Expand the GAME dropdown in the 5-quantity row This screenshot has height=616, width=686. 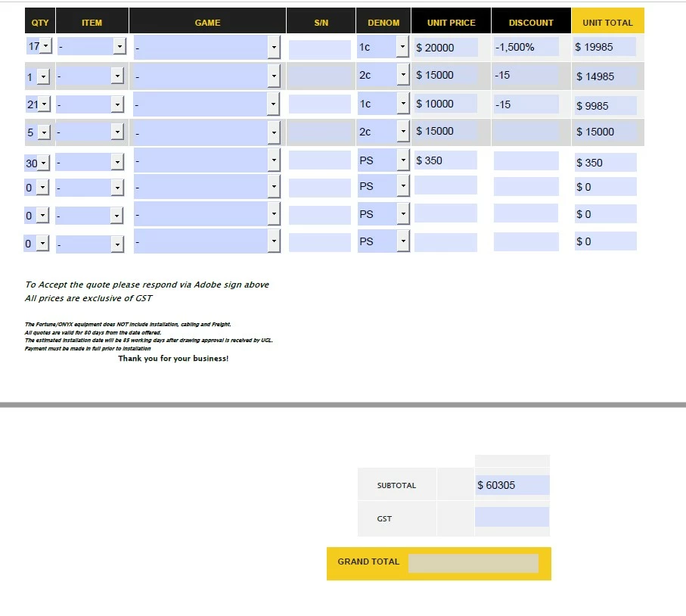coord(274,132)
